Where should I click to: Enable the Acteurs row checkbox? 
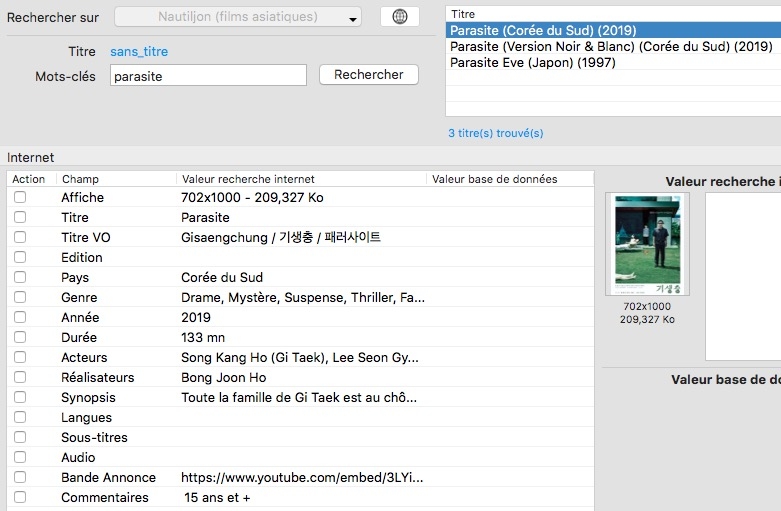[20, 358]
